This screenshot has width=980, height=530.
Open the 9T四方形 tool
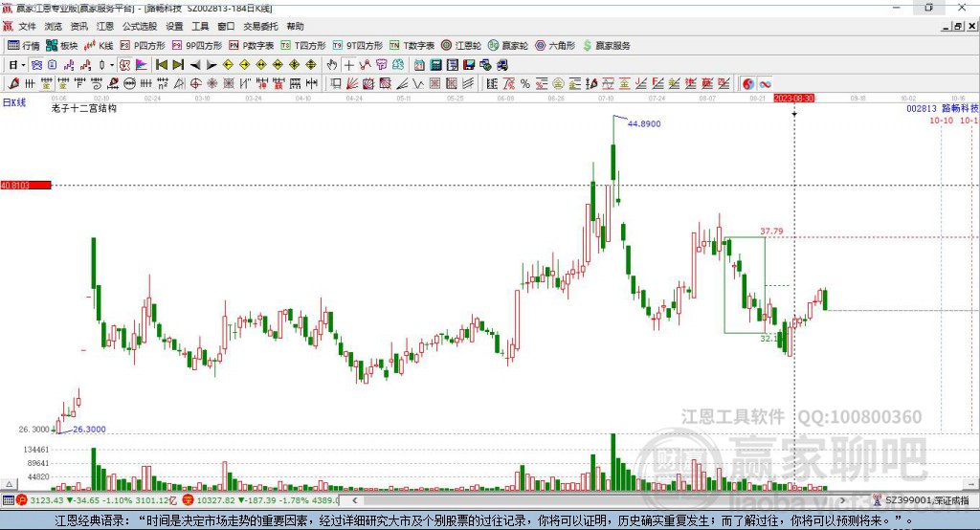pyautogui.click(x=358, y=46)
